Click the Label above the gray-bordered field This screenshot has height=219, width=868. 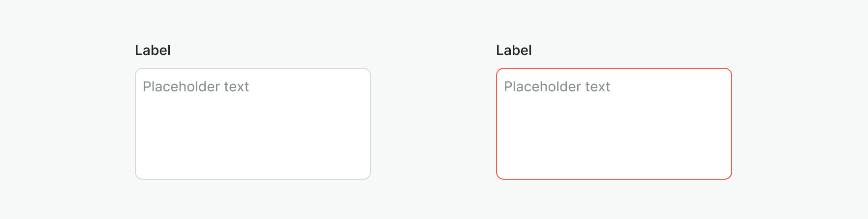[x=153, y=51]
